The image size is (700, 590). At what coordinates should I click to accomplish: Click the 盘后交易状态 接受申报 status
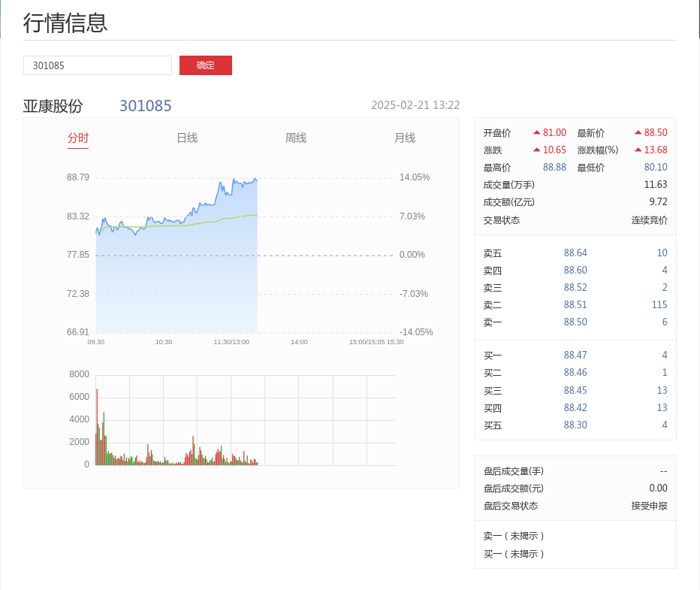(649, 506)
